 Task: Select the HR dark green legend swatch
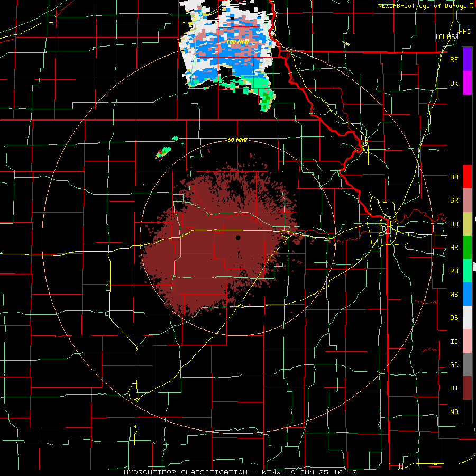[467, 247]
